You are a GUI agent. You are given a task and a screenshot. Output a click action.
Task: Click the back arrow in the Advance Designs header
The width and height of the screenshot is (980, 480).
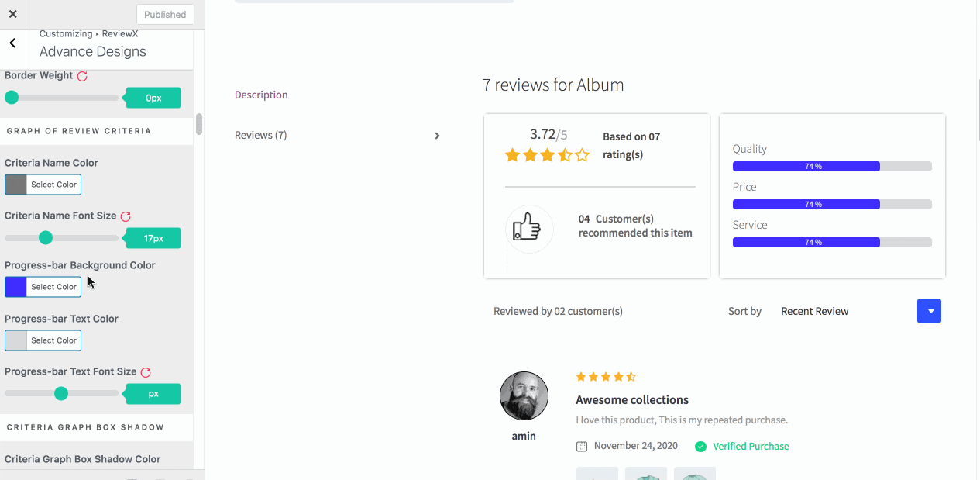click(12, 43)
